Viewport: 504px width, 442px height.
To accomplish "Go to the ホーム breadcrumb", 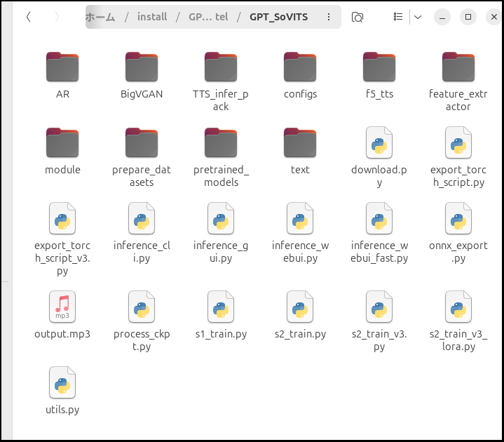I will 100,17.
